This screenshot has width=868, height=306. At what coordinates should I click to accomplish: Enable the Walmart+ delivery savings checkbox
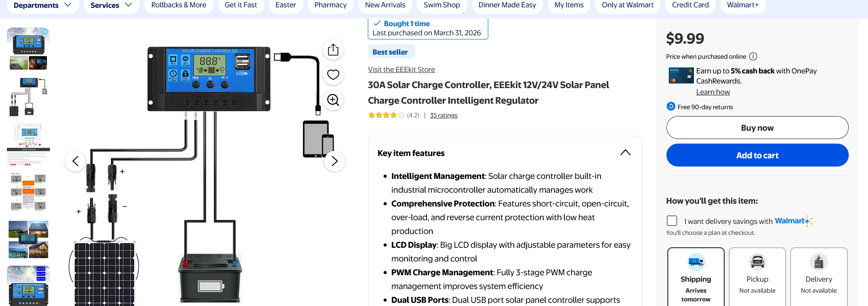point(671,221)
